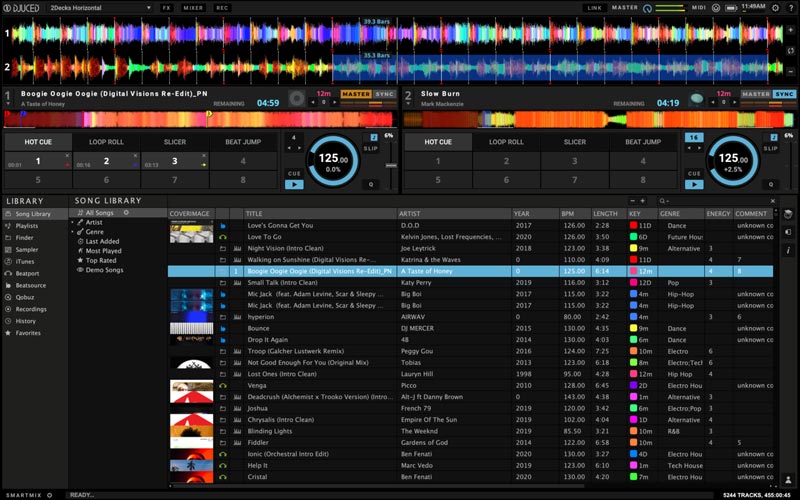Viewport: 800px width, 500px height.
Task: Toggle quantize Q on deck 2
Action: coord(771,184)
